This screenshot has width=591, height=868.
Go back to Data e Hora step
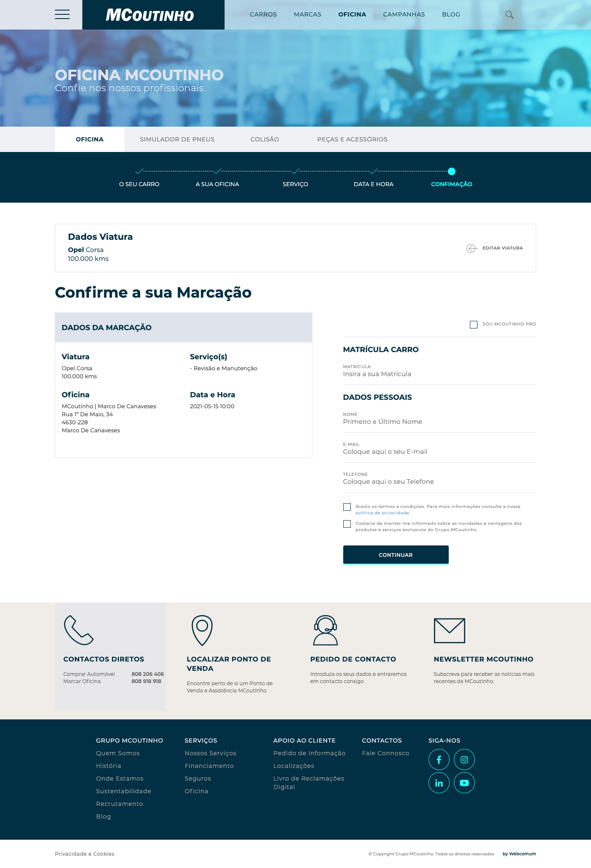click(x=373, y=184)
